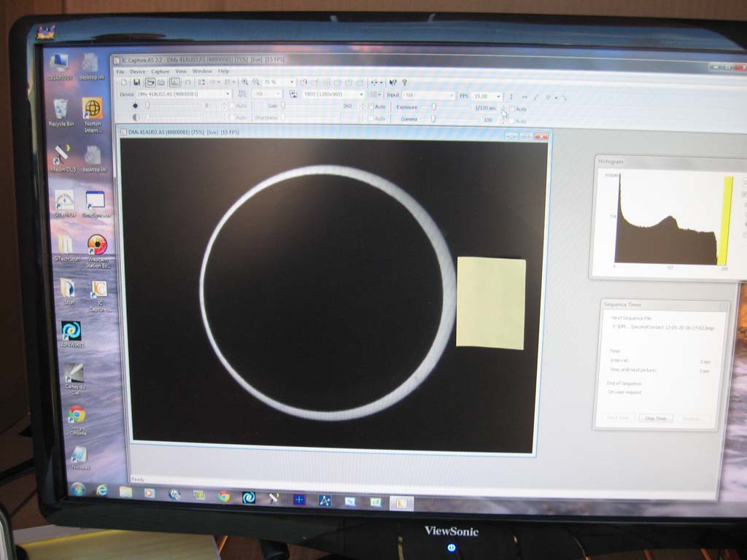747x560 pixels.
Task: Click the What's This help pointer icon
Action: (x=392, y=83)
